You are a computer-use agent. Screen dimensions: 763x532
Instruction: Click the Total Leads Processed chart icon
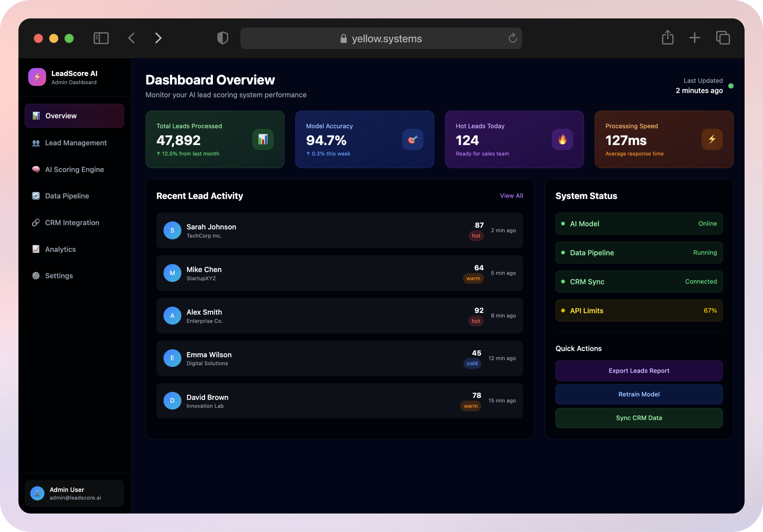[263, 139]
